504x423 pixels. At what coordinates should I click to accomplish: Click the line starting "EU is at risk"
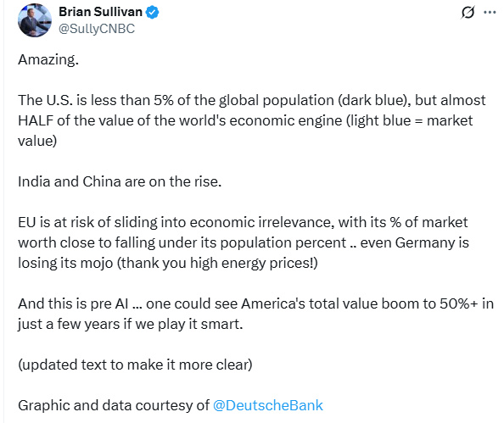point(243,223)
